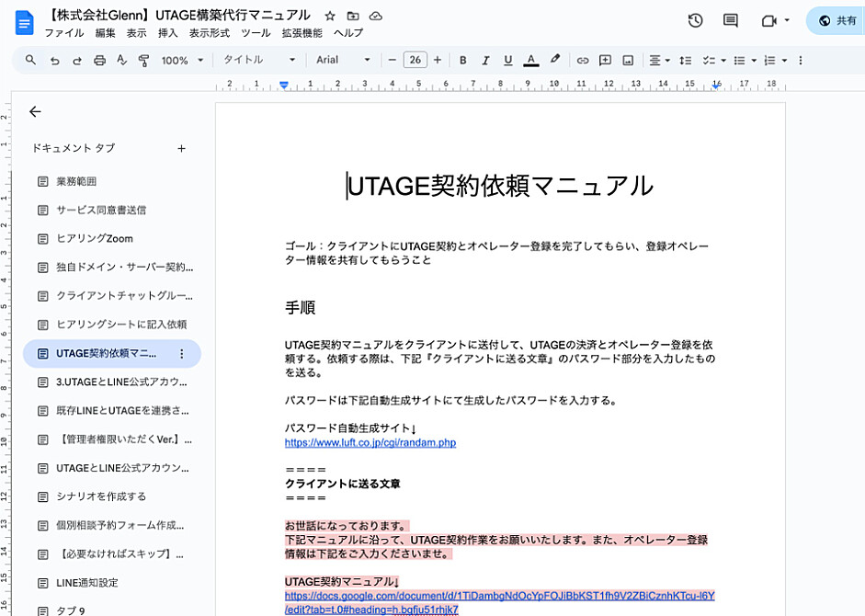Open the 拡張機能 menu
This screenshot has height=616, width=865.
(302, 33)
